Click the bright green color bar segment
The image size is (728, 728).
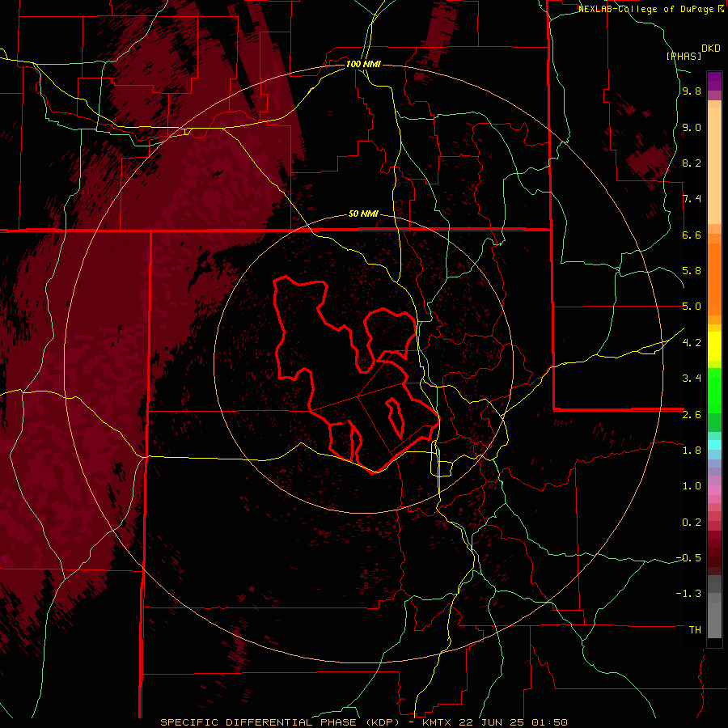tap(714, 390)
